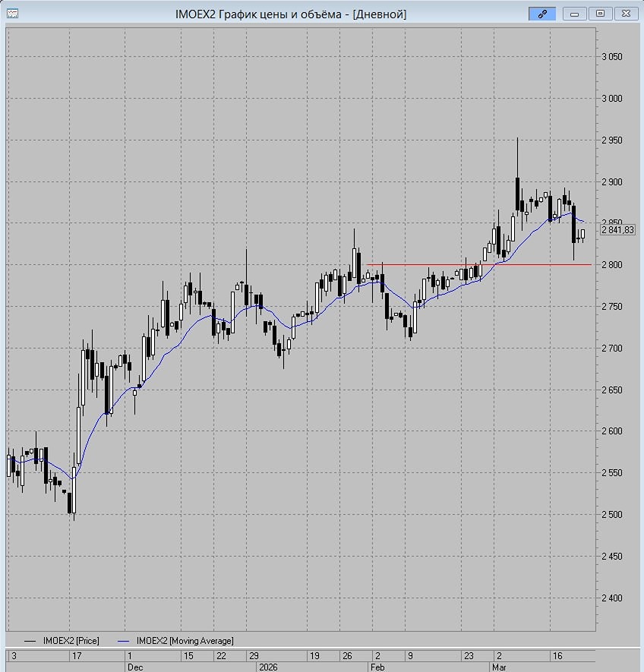Click the red horizontal level line at 2 800
The image size is (644, 672).
[x=479, y=264]
